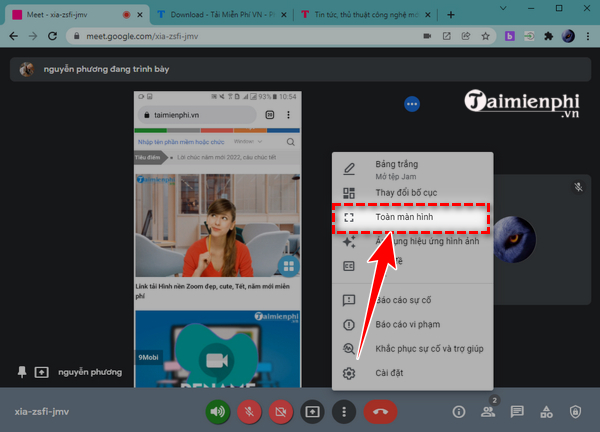Toggle the muted microphone button
This screenshot has height=432, width=600.
click(x=249, y=412)
